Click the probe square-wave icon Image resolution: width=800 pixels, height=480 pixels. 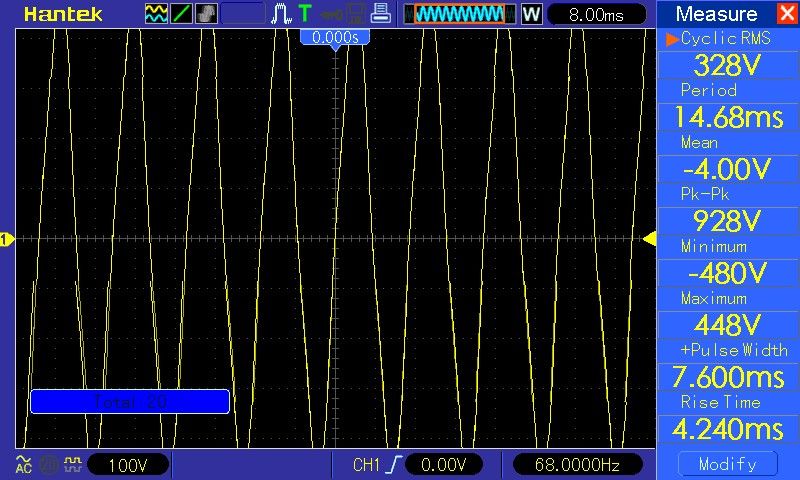pyautogui.click(x=73, y=464)
